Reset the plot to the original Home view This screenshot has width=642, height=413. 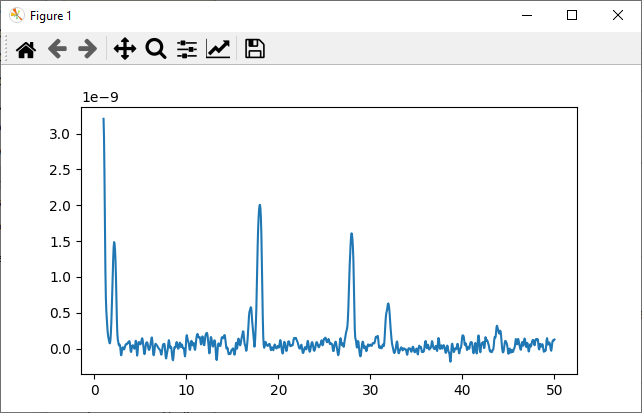point(26,50)
